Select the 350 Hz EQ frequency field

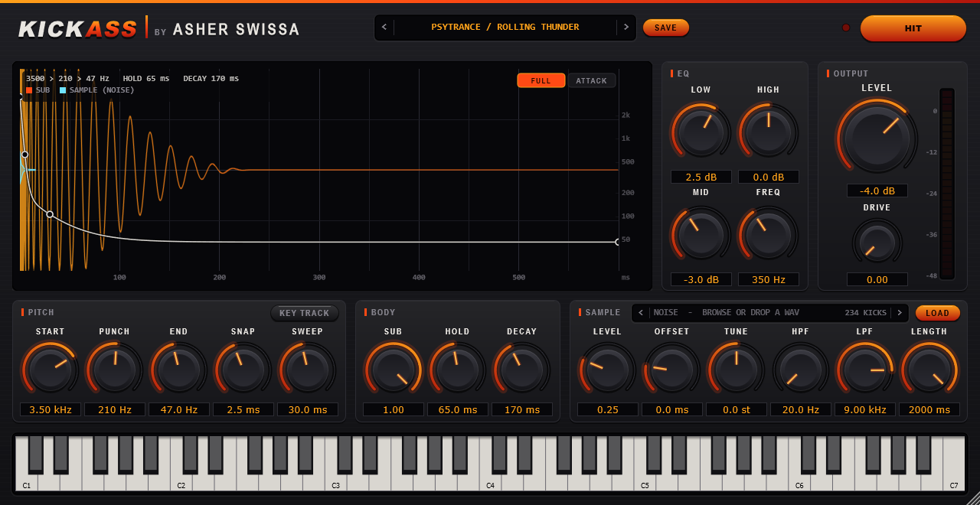769,279
